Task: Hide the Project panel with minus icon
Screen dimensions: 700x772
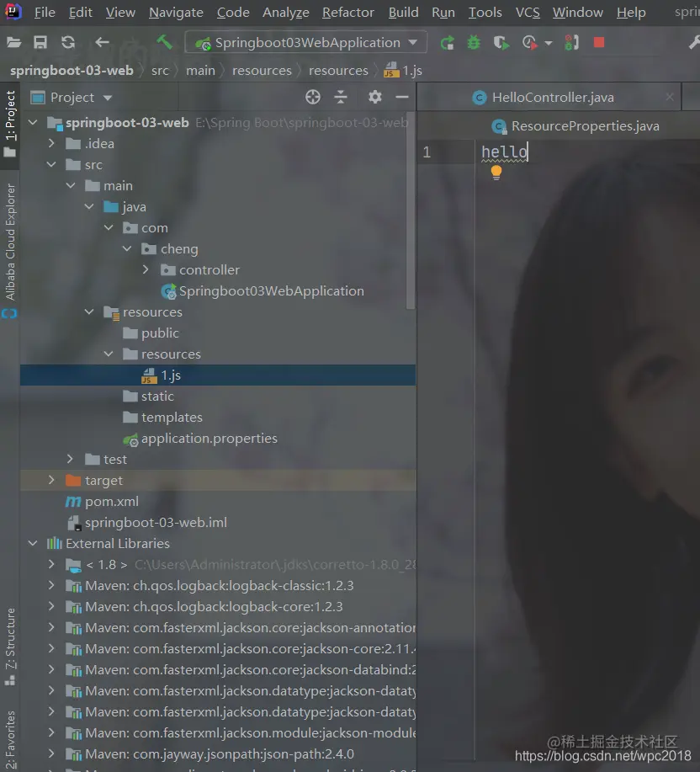Action: click(x=402, y=97)
